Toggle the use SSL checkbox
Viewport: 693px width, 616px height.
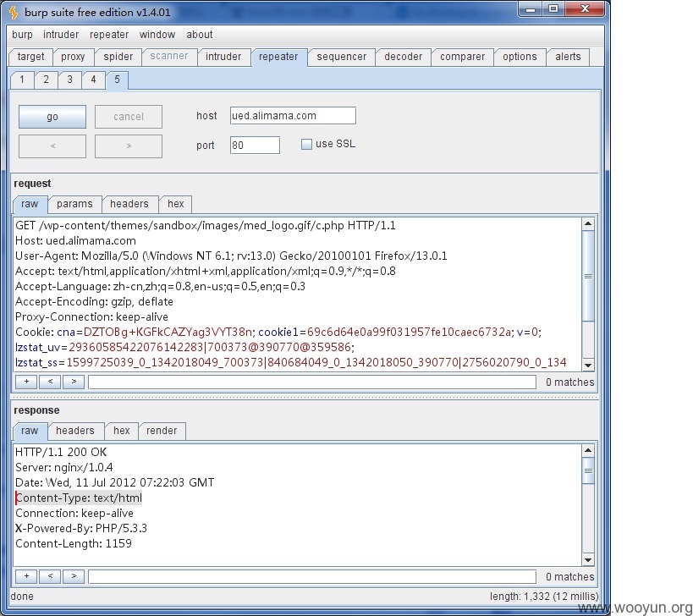(305, 144)
